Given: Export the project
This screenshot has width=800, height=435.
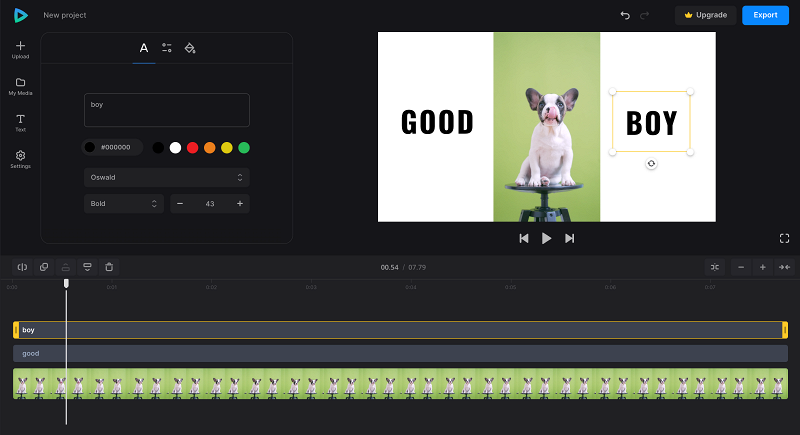Looking at the screenshot, I should [x=765, y=15].
